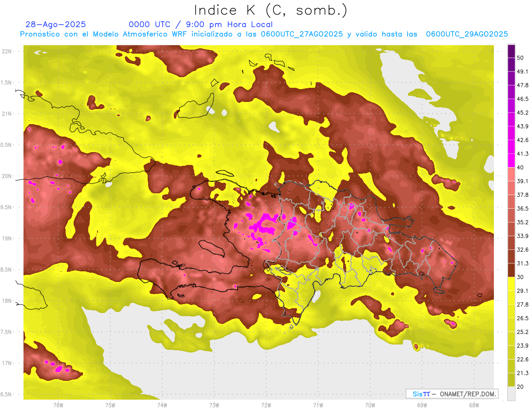
Task: Click the 72W longitude axis label
Action: click(266, 405)
